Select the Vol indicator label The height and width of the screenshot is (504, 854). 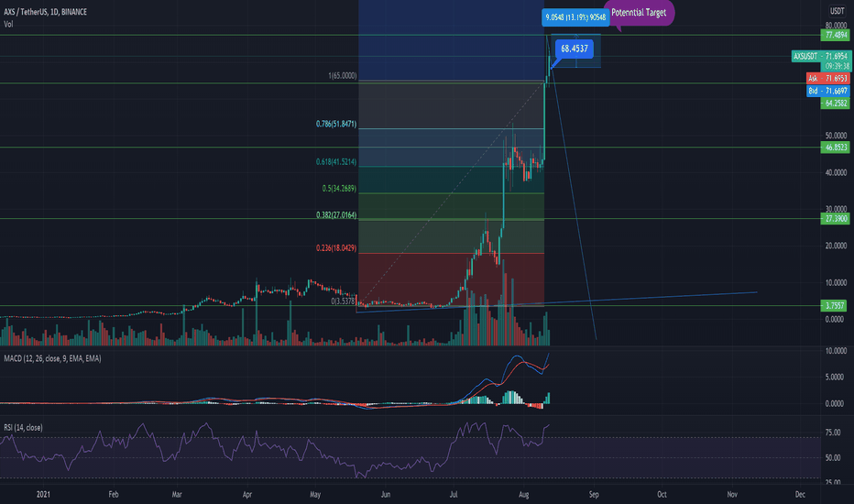click(8, 24)
